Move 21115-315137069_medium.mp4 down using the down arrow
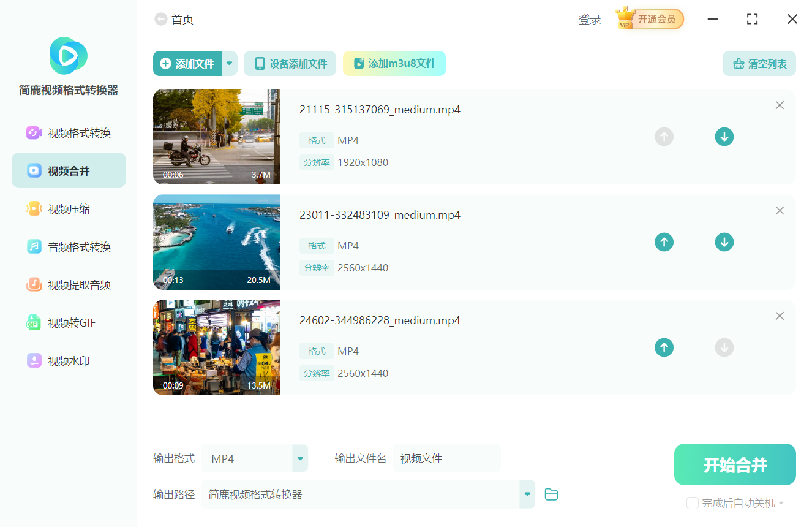Viewport: 812px width, 527px height. [x=724, y=137]
